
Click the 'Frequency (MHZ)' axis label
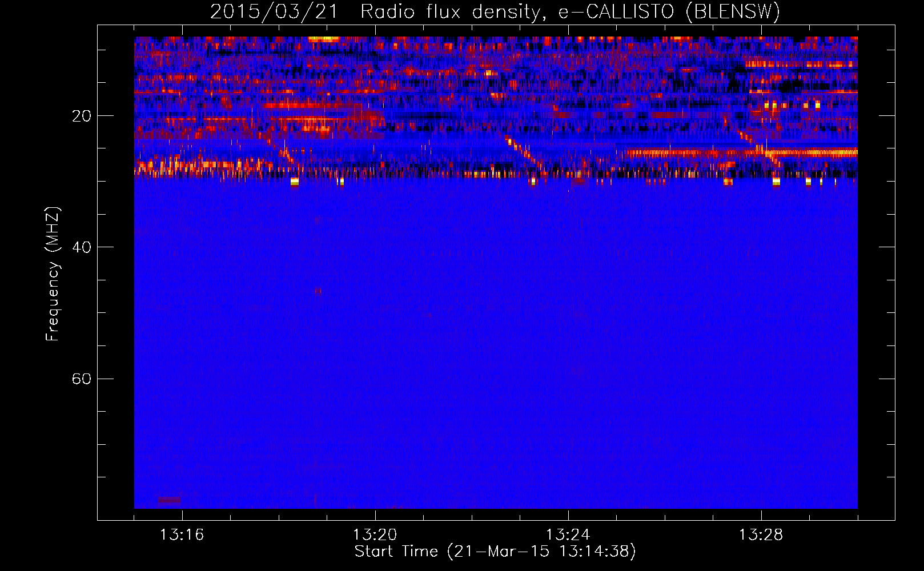pos(53,274)
